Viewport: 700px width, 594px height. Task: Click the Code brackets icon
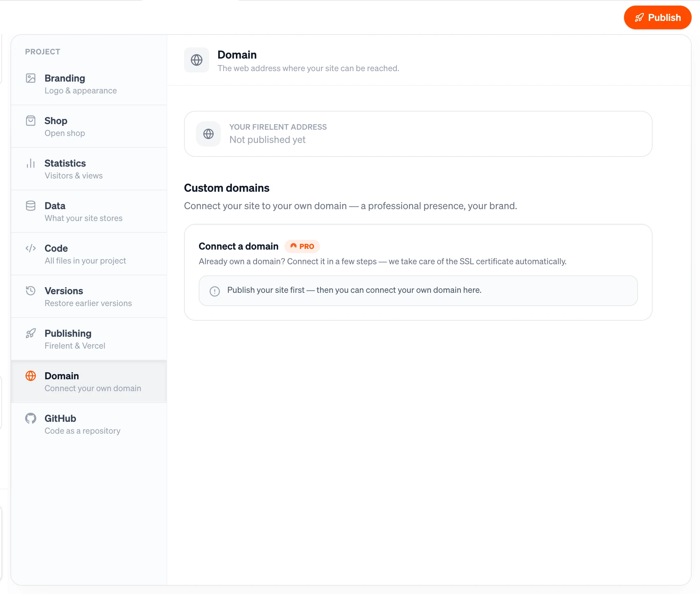click(x=31, y=248)
